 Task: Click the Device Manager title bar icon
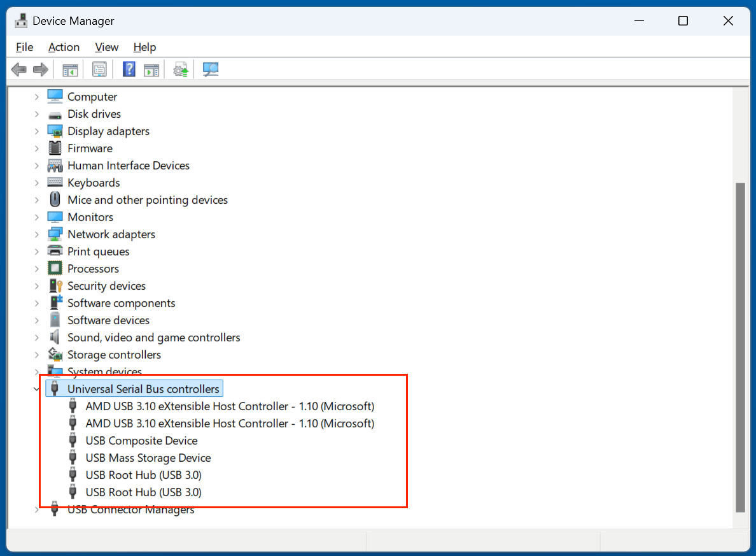tap(21, 20)
